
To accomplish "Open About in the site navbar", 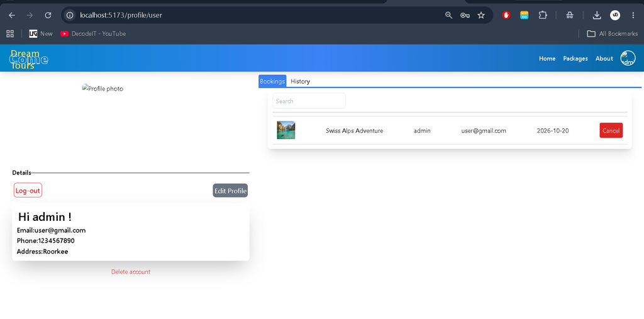I will (x=604, y=59).
